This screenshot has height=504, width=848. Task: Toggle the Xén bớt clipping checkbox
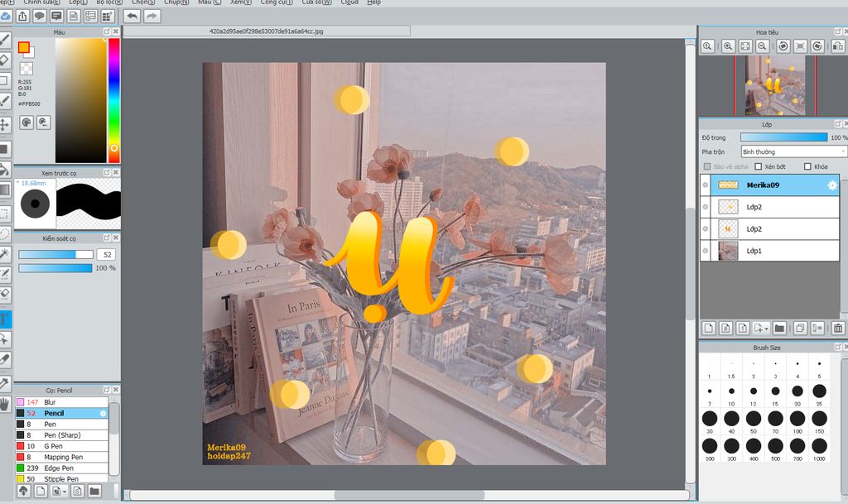tap(759, 166)
